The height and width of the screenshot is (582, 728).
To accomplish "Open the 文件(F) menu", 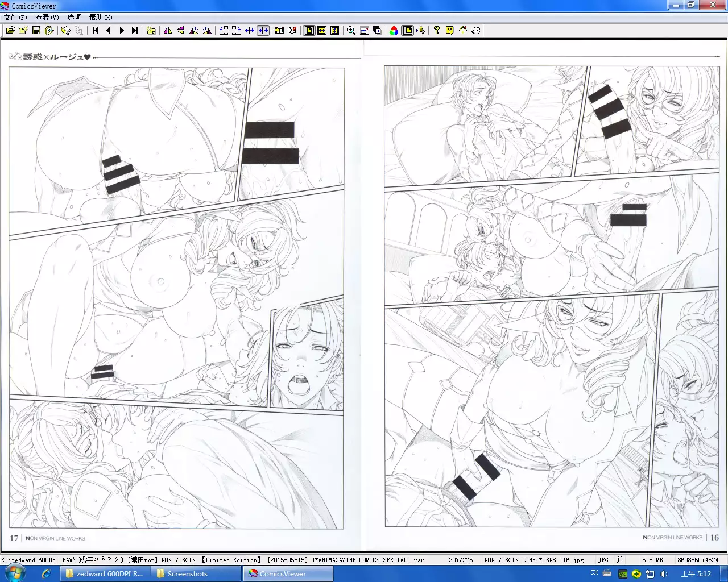I will [x=15, y=18].
